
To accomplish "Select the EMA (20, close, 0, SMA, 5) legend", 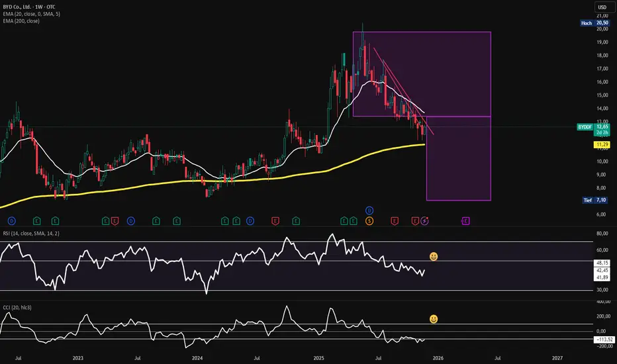I will 32,14.
